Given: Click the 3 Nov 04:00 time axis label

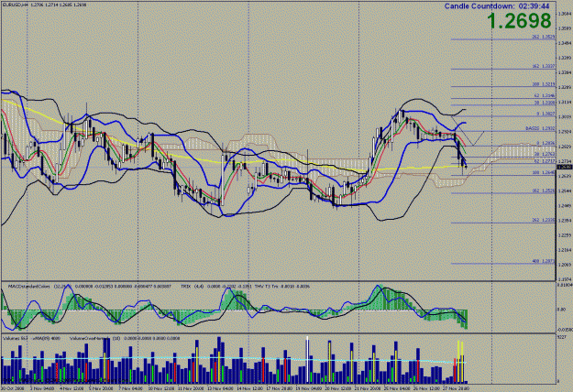Looking at the screenshot, I should click(41, 388).
